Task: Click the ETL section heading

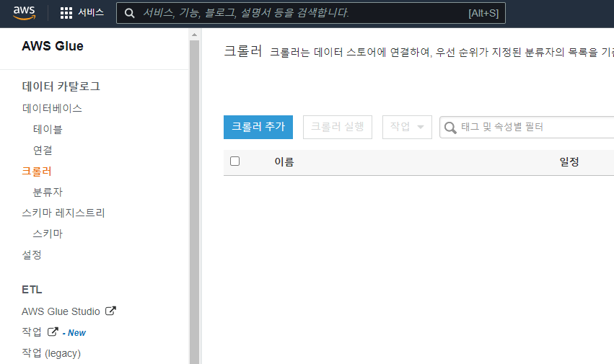Action: [32, 290]
